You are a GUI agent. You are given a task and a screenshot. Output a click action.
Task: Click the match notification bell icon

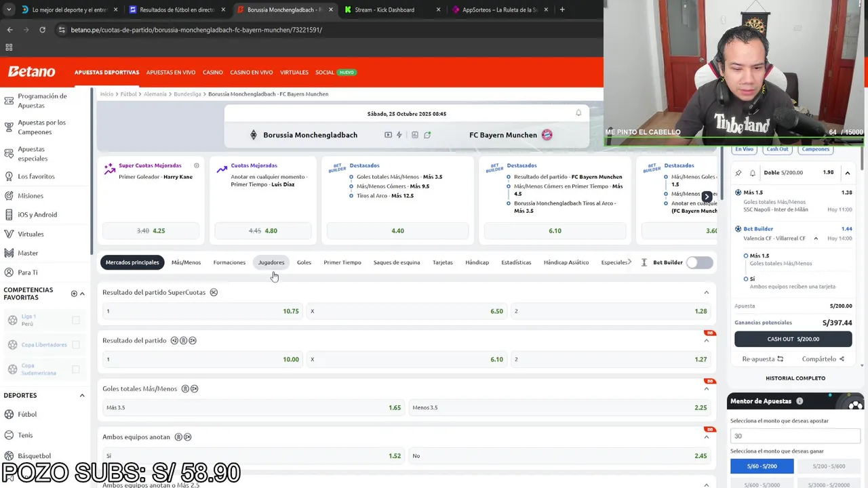pyautogui.click(x=578, y=113)
